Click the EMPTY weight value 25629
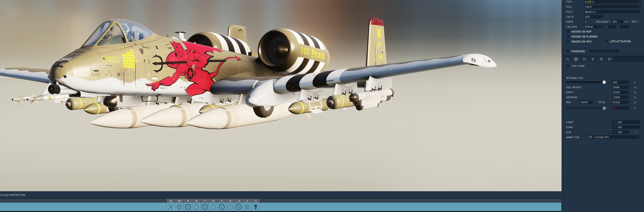 point(620,92)
